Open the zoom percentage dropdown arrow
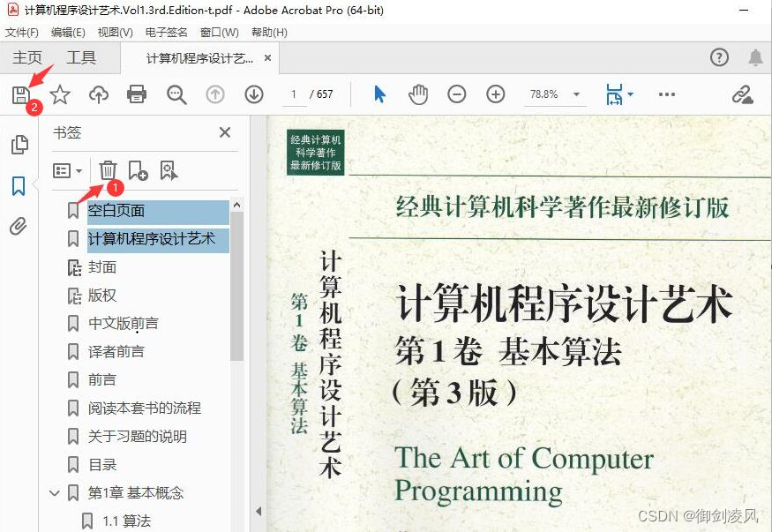Screen dimensions: 772x532 tap(576, 94)
